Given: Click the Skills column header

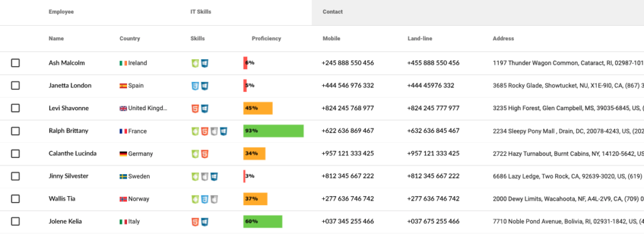Looking at the screenshot, I should coord(197,38).
